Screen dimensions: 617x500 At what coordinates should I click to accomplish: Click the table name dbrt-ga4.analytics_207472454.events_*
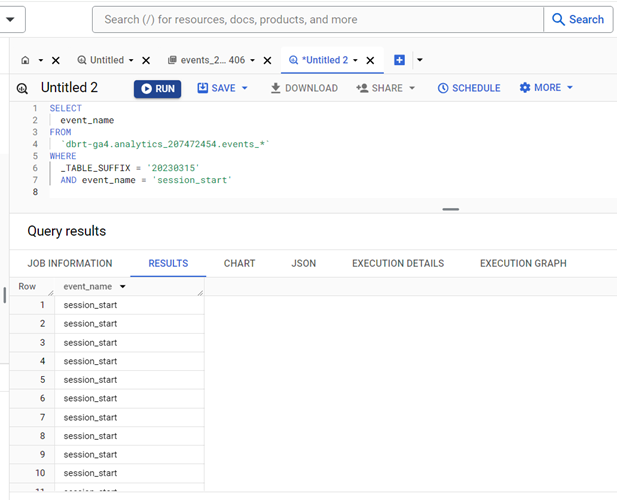pyautogui.click(x=165, y=144)
